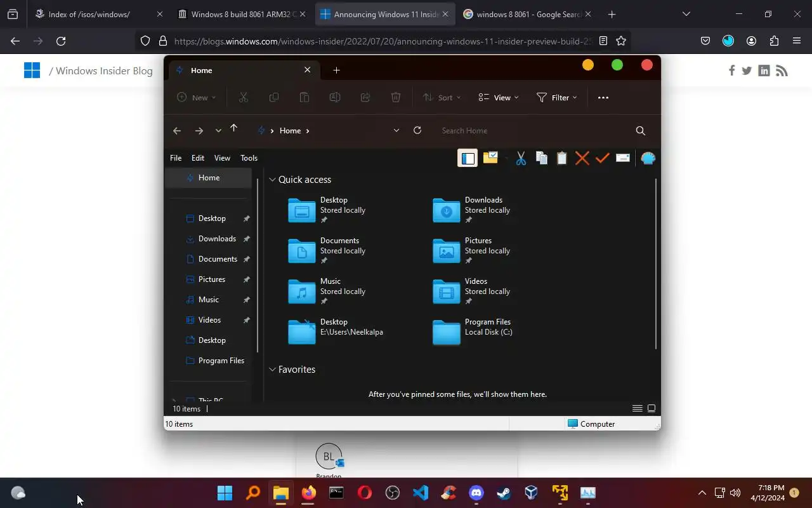
Task: Click the Share icon in Explorer command bar
Action: coord(365,97)
